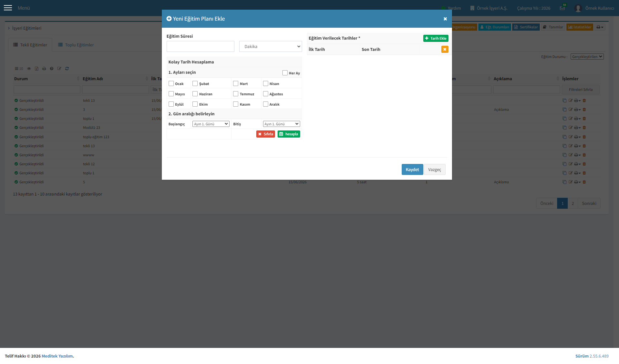Click the Eğitim Süresi input field
This screenshot has width=619, height=364.
point(201,46)
